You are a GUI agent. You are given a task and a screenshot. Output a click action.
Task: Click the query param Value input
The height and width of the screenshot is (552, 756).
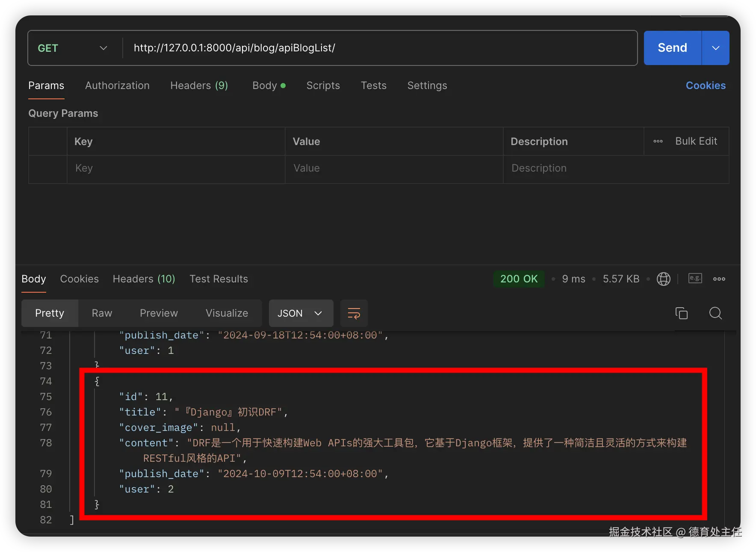click(x=394, y=169)
